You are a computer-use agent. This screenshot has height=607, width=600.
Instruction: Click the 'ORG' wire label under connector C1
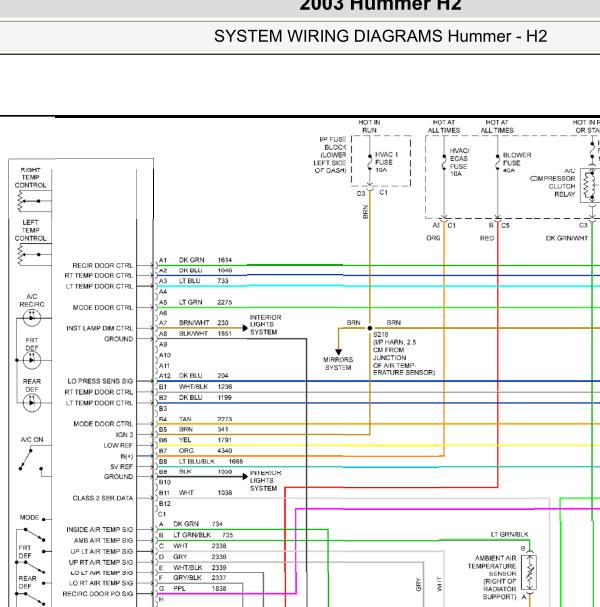[433, 238]
